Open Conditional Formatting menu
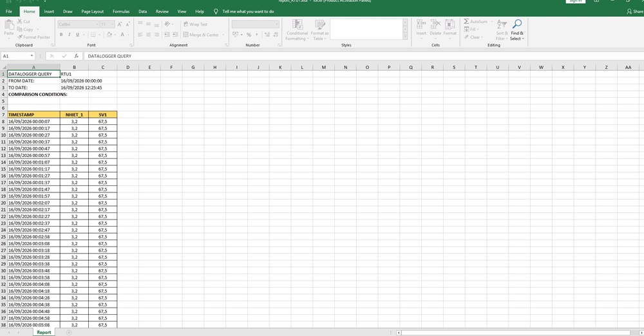 click(297, 30)
